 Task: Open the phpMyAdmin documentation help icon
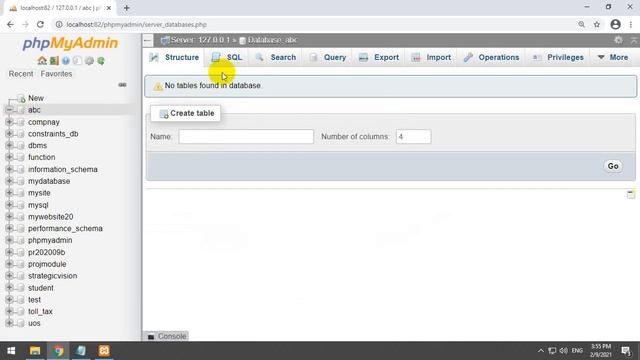coord(66,61)
